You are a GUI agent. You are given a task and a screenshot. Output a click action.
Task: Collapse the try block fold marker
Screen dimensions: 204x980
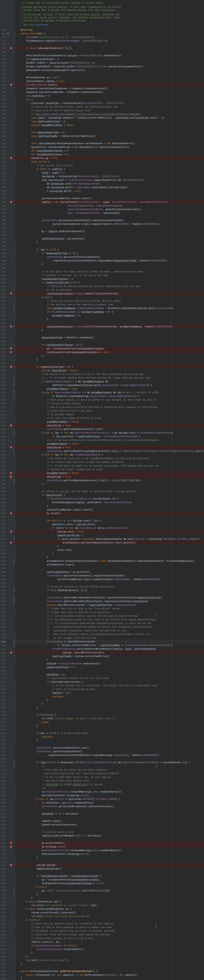pyautogui.click(x=15, y=99)
